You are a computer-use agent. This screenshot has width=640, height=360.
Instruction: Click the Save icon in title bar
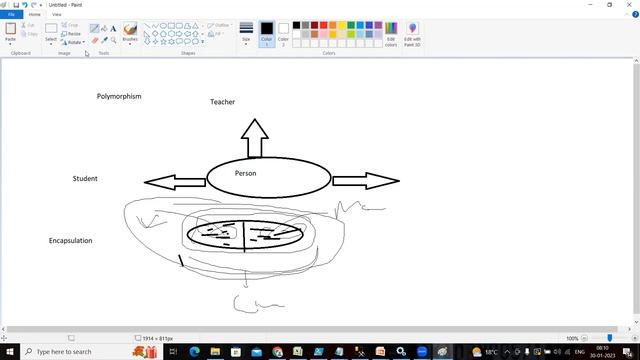click(x=16, y=5)
